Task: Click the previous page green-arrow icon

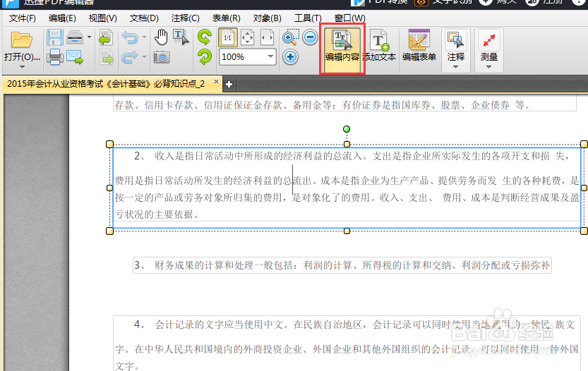Action: tap(106, 38)
